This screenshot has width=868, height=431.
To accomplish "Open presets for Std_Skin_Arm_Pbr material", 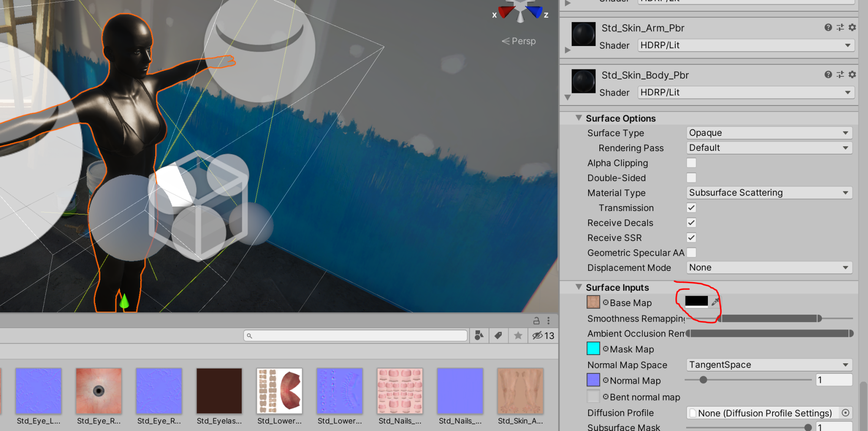I will coord(840,28).
